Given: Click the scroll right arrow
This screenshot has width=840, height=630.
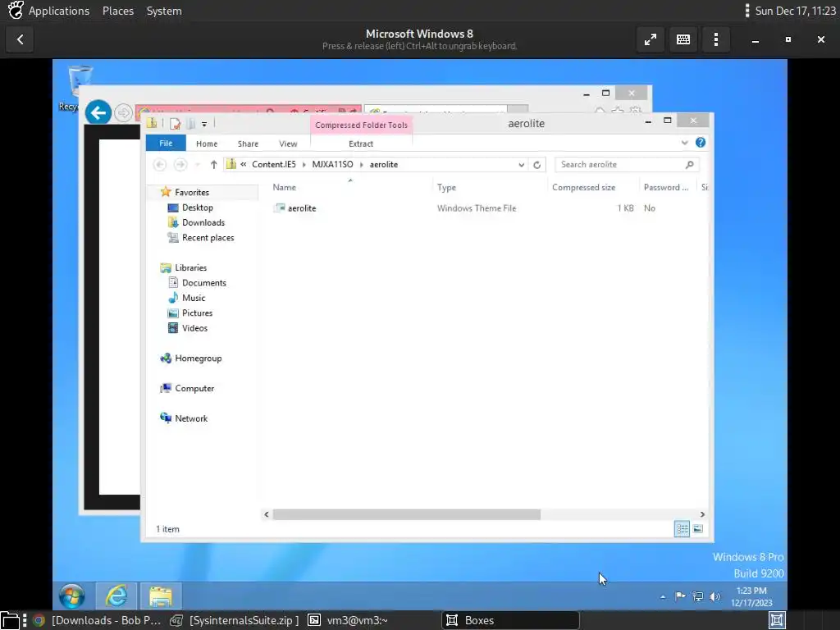Looking at the screenshot, I should (x=702, y=514).
